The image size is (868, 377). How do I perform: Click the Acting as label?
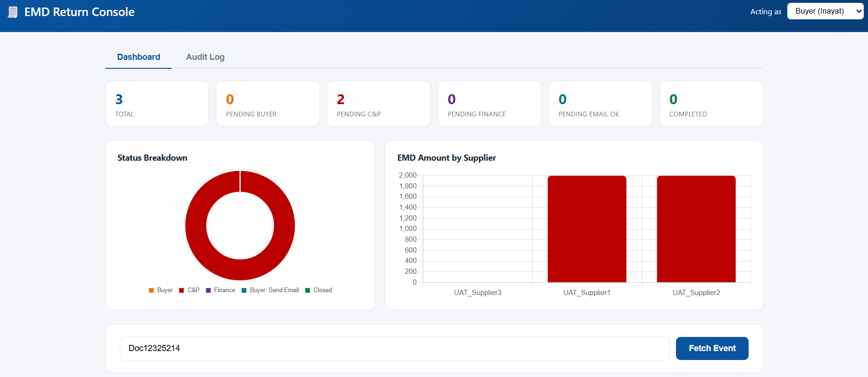[x=766, y=12]
